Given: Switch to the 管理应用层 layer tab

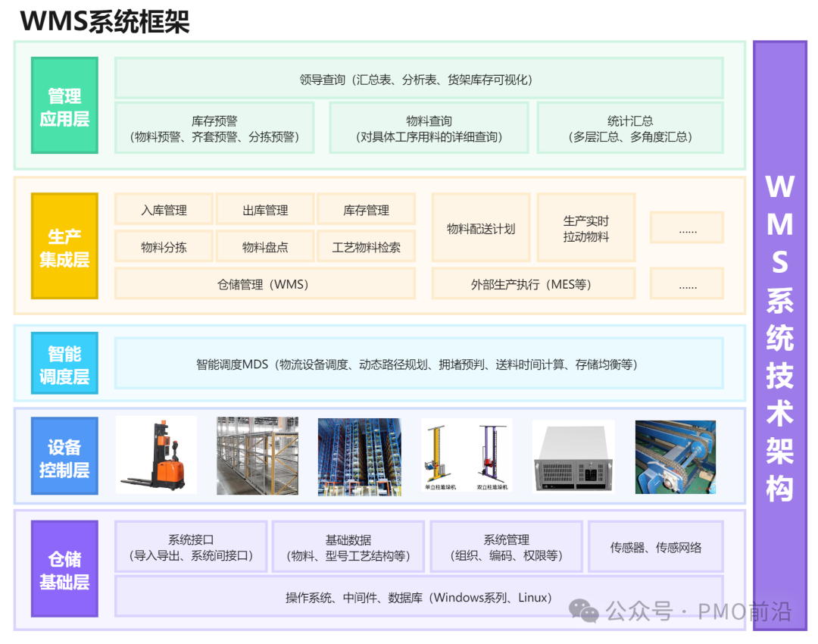Looking at the screenshot, I should click(64, 106).
